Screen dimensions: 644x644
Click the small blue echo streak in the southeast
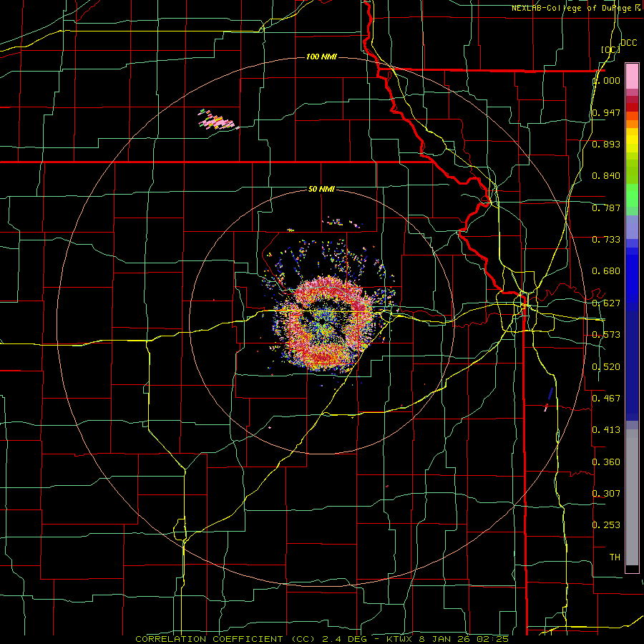click(x=550, y=394)
